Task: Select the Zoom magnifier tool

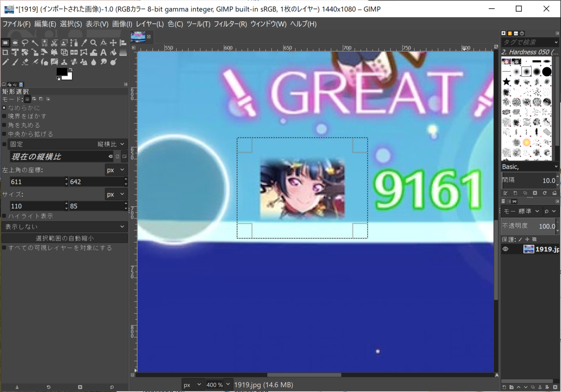Action: [x=94, y=42]
